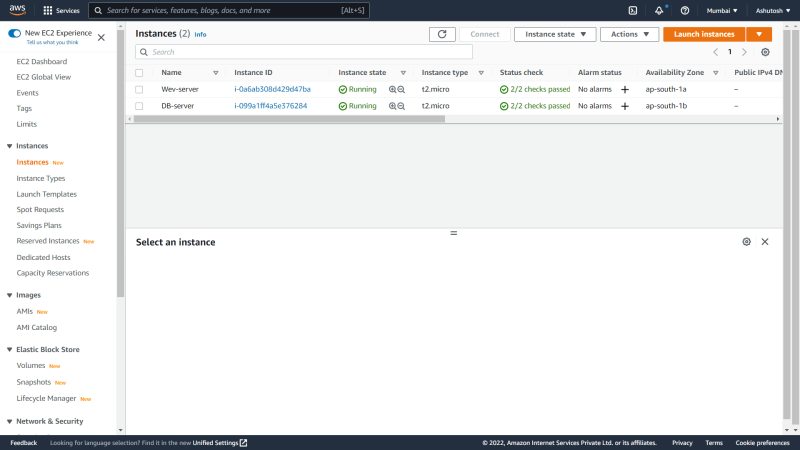Collapse the Instances sidebar section

tap(9, 146)
